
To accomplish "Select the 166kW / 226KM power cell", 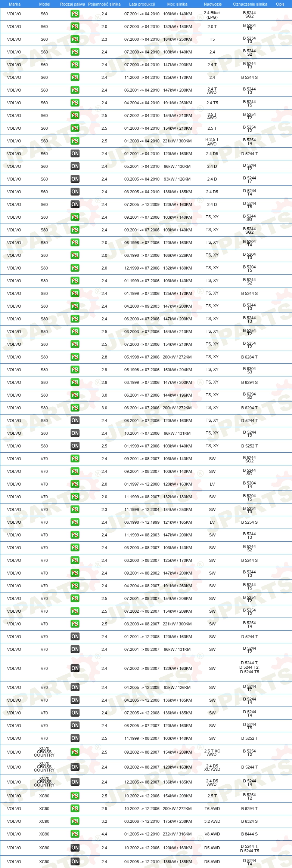I will (177, 255).
